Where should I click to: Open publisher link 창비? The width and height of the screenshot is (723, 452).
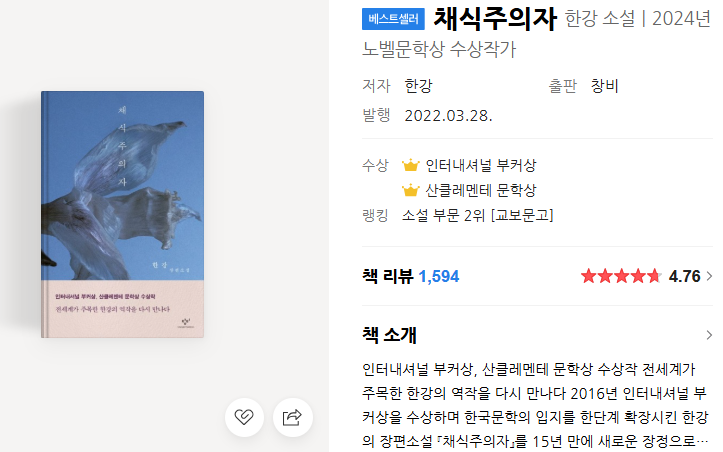point(604,86)
